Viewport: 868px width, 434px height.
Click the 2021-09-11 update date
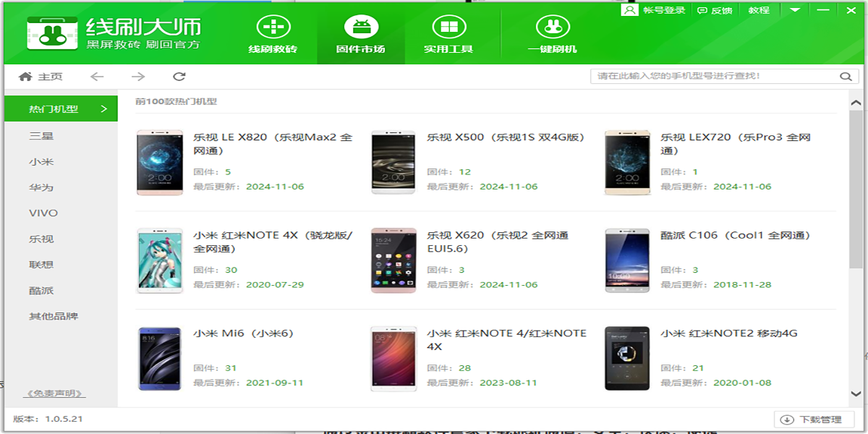275,383
